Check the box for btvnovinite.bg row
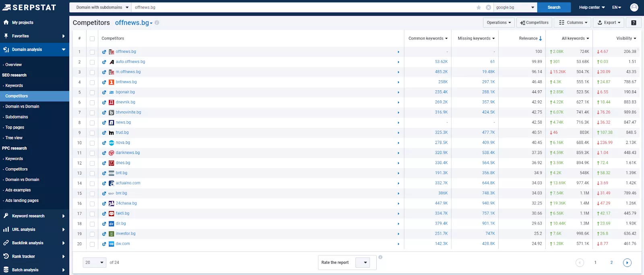 92,112
